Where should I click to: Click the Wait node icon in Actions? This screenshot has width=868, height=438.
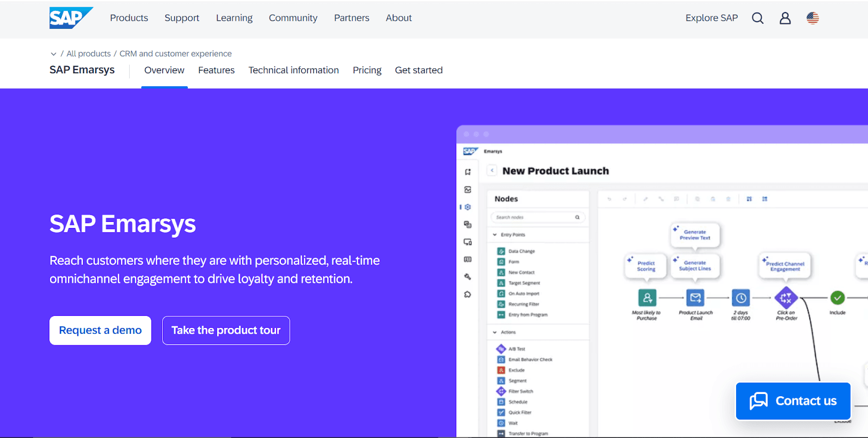tap(501, 423)
